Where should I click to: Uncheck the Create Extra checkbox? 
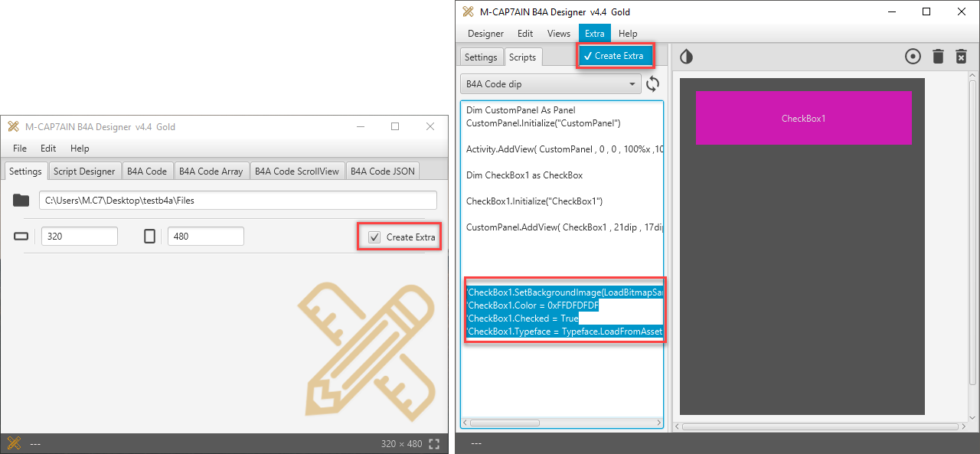tap(374, 237)
